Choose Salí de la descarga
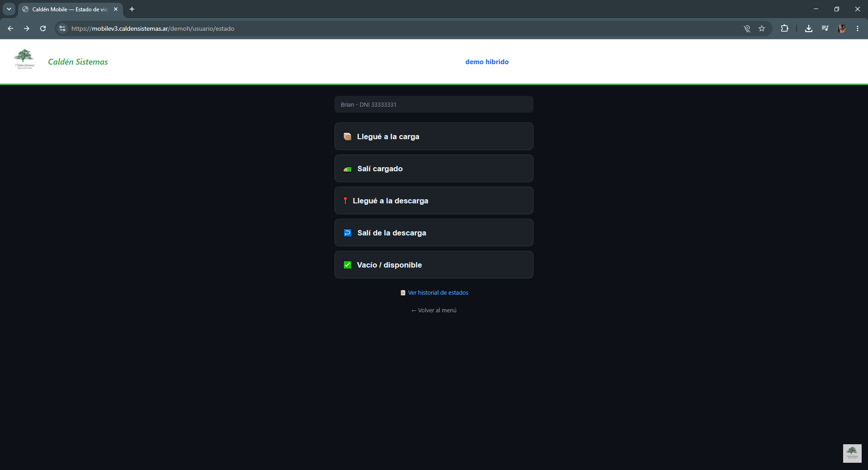Image resolution: width=868 pixels, height=470 pixels. pos(434,233)
